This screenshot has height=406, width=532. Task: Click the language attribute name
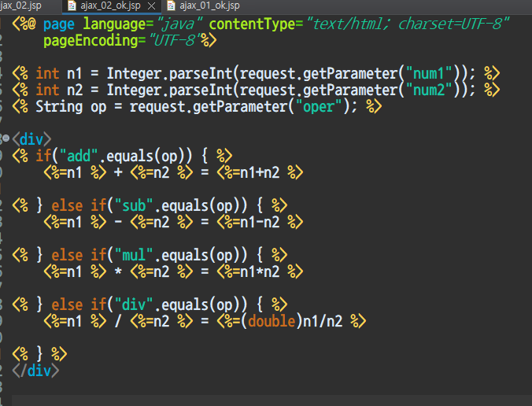pyautogui.click(x=114, y=24)
